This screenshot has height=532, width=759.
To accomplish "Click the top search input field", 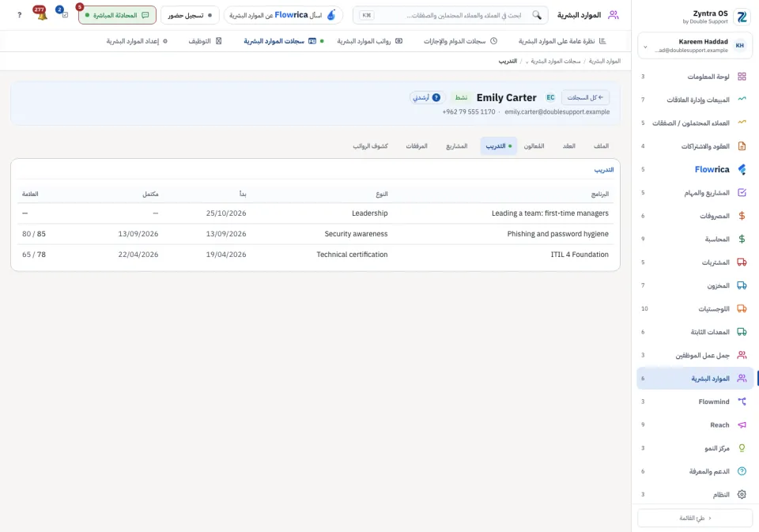I will pos(451,15).
